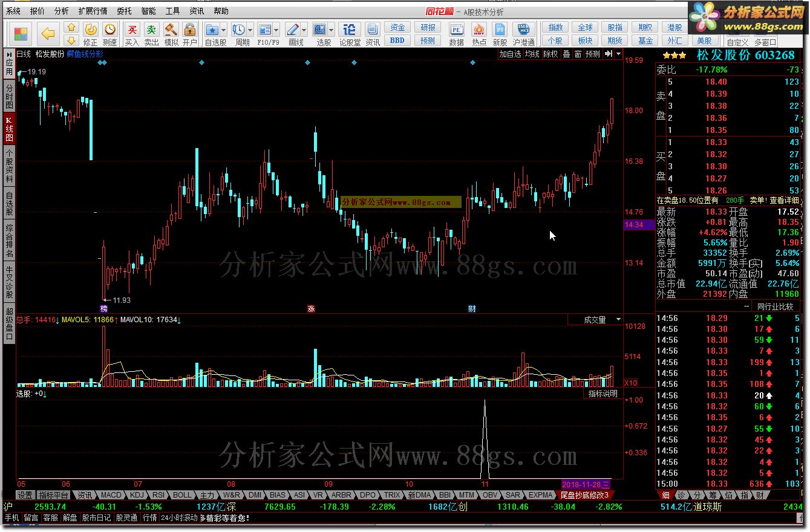Select the 画线 drawing pen icon

[292, 29]
